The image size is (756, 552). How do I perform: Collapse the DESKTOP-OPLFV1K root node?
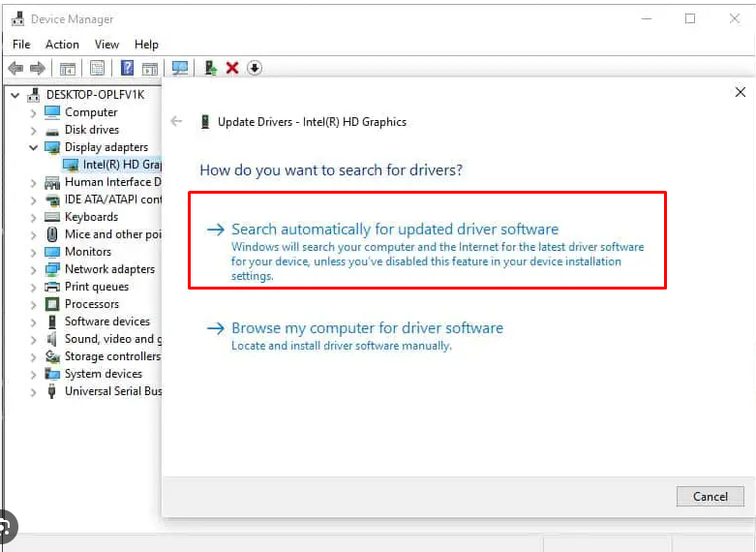pyautogui.click(x=15, y=95)
